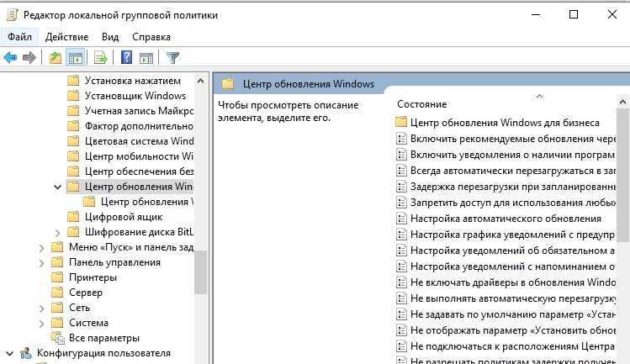Select the Учетная запись Майкрософт folder
The width and height of the screenshot is (630, 364).
pyautogui.click(x=139, y=111)
